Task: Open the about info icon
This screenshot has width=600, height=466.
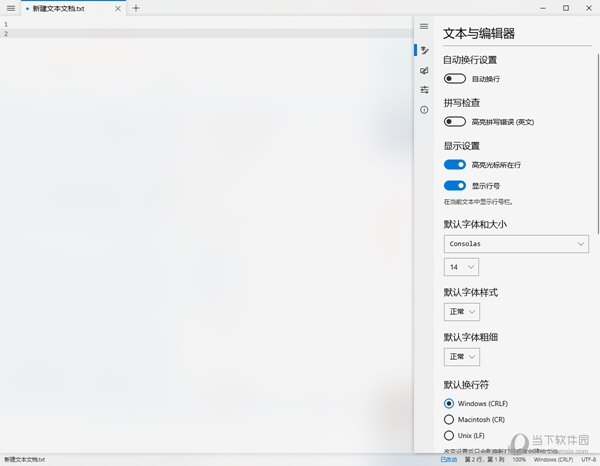Action: pyautogui.click(x=424, y=110)
